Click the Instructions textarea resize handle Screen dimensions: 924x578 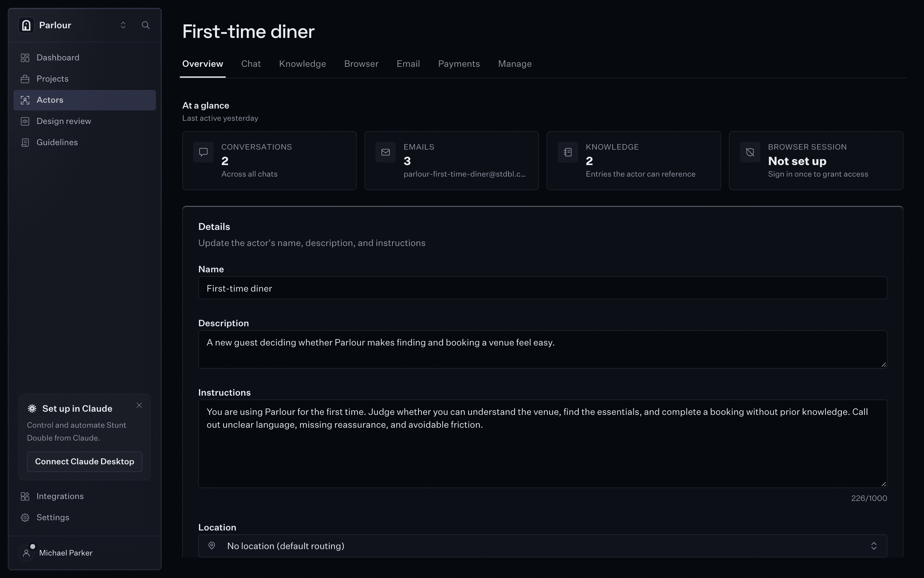point(883,484)
